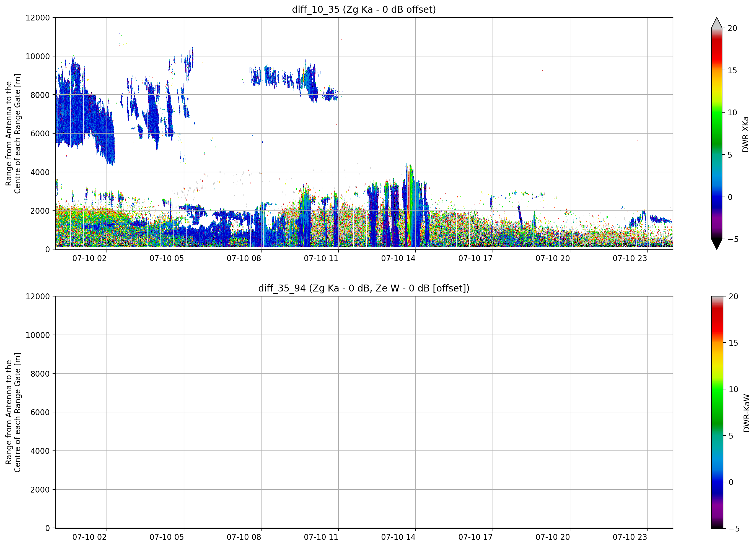
Task: Click the black downward arrow below the DWR-XKa colorbar
Action: [x=716, y=244]
